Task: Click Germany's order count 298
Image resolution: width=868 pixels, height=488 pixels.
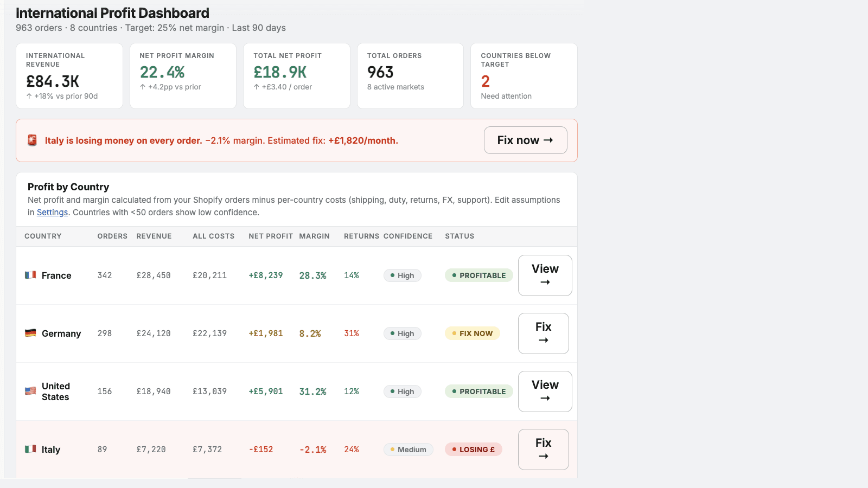Action: point(105,333)
